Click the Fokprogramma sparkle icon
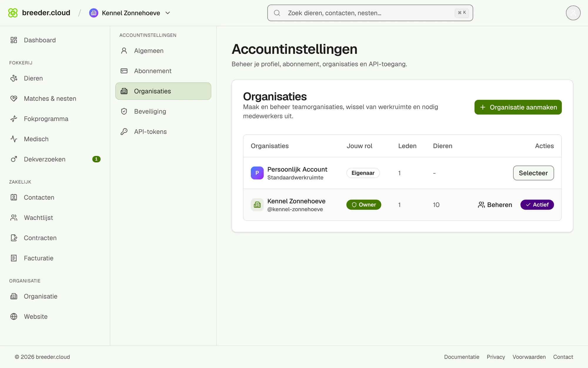This screenshot has width=588, height=368. click(14, 119)
